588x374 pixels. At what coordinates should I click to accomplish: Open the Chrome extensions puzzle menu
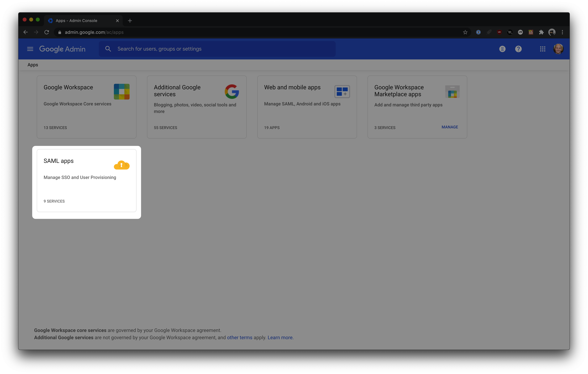[x=541, y=32]
